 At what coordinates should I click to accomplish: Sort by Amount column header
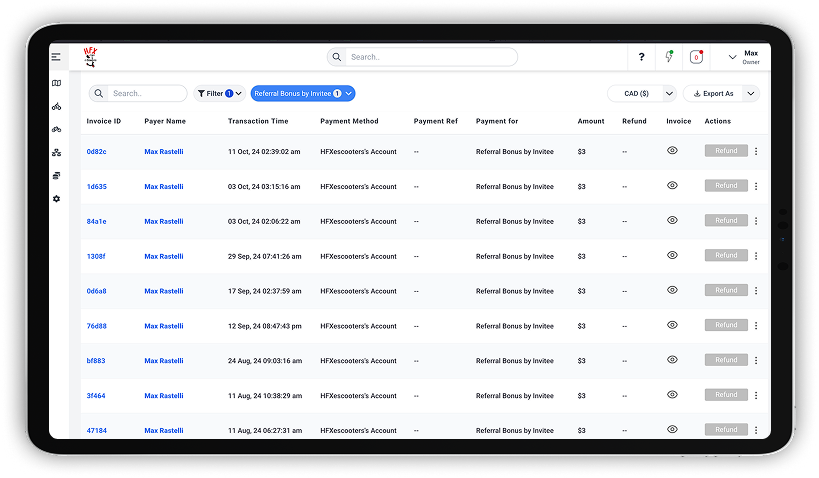point(591,121)
